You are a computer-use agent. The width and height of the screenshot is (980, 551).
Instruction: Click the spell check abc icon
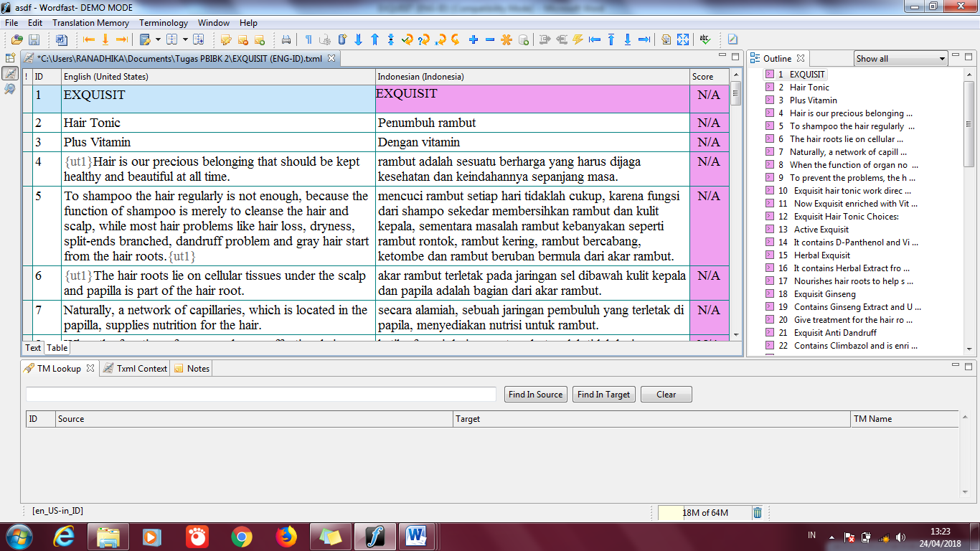coord(705,40)
